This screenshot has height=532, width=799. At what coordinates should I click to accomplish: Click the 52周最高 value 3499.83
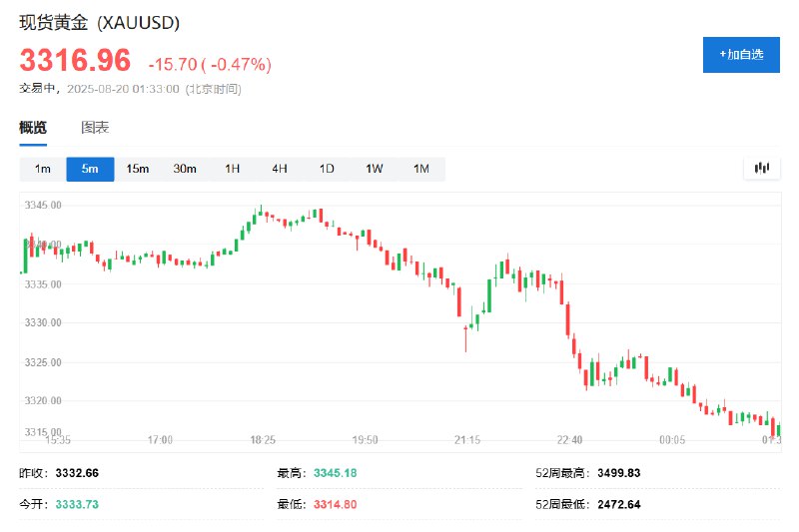(619, 472)
